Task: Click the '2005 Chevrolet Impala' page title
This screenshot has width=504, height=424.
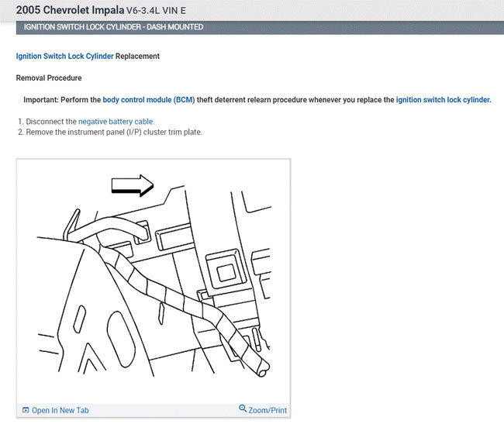Action: pos(70,10)
